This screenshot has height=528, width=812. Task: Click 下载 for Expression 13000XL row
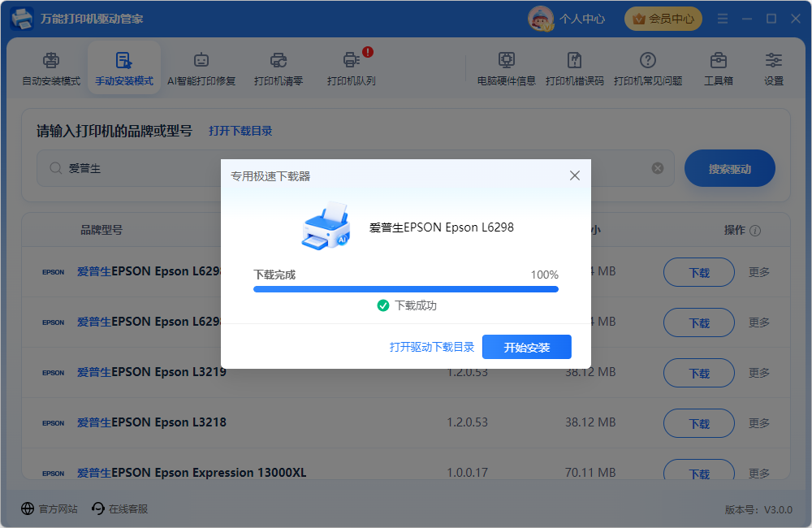[x=698, y=470]
